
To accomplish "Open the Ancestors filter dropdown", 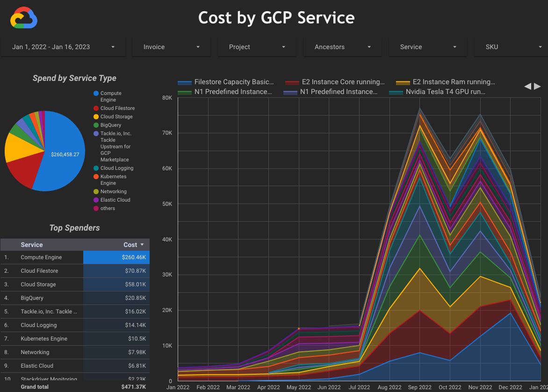I will pyautogui.click(x=342, y=47).
